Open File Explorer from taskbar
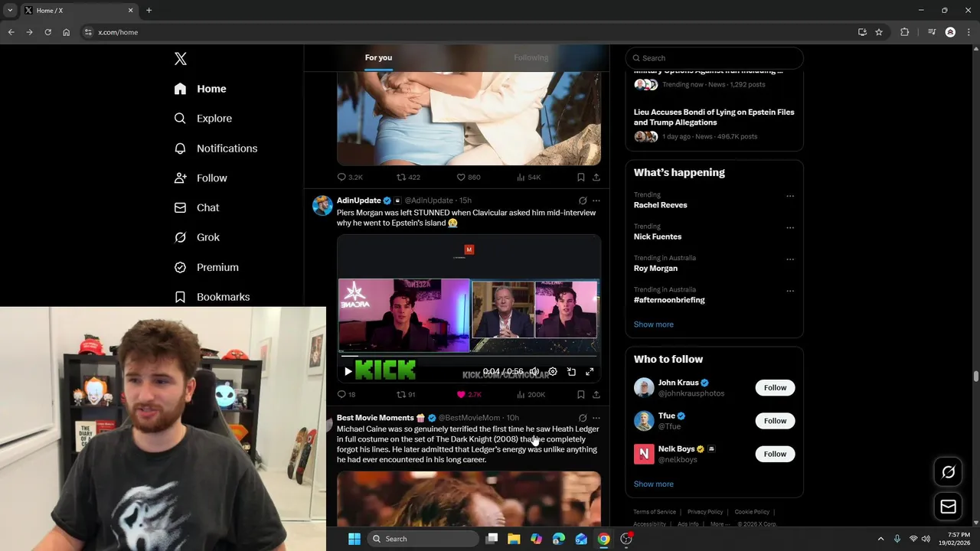Screen dimensions: 980x551 [514, 539]
